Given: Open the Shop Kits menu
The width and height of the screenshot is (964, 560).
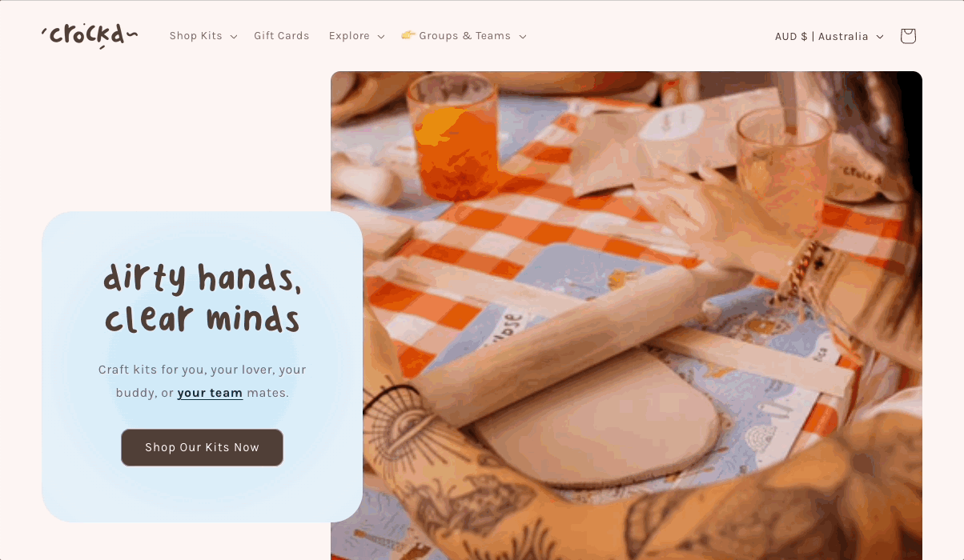Looking at the screenshot, I should 196,36.
